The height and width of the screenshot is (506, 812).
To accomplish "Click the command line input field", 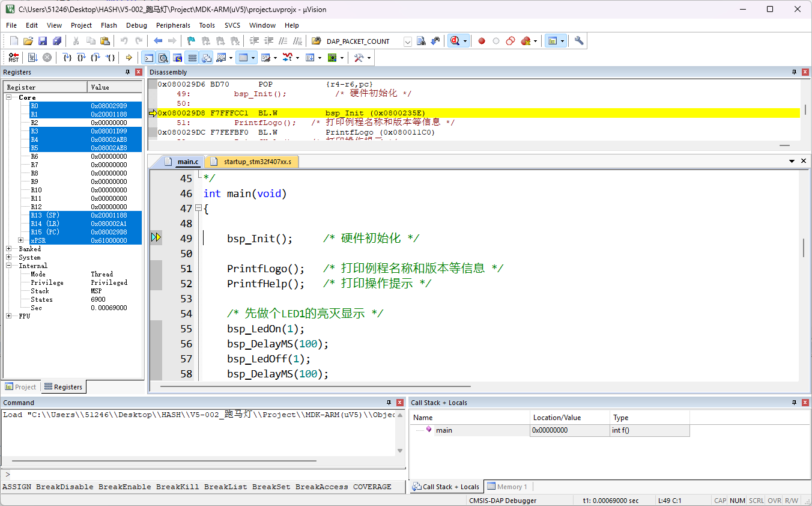I will tap(204, 475).
